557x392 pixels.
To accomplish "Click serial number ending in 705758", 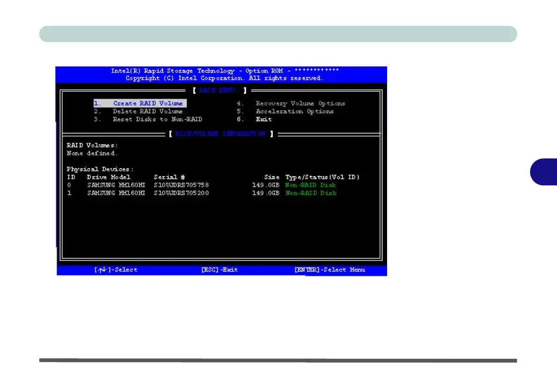I will coord(181,185).
